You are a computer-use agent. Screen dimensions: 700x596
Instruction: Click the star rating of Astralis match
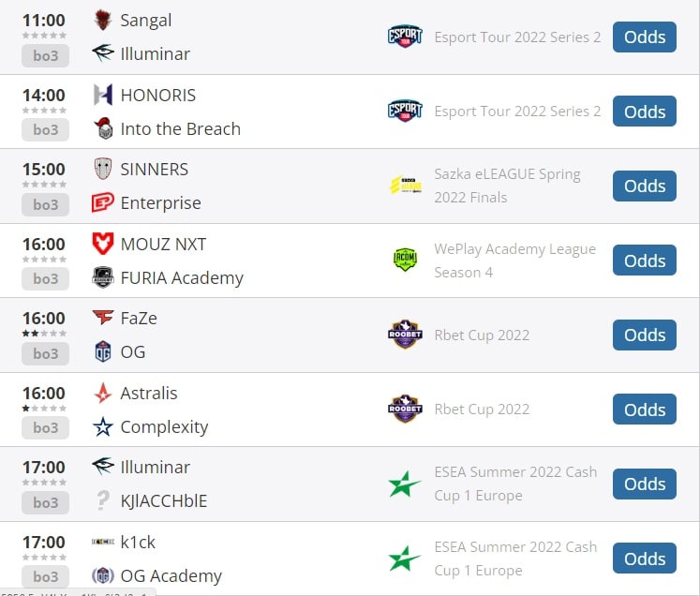[44, 408]
